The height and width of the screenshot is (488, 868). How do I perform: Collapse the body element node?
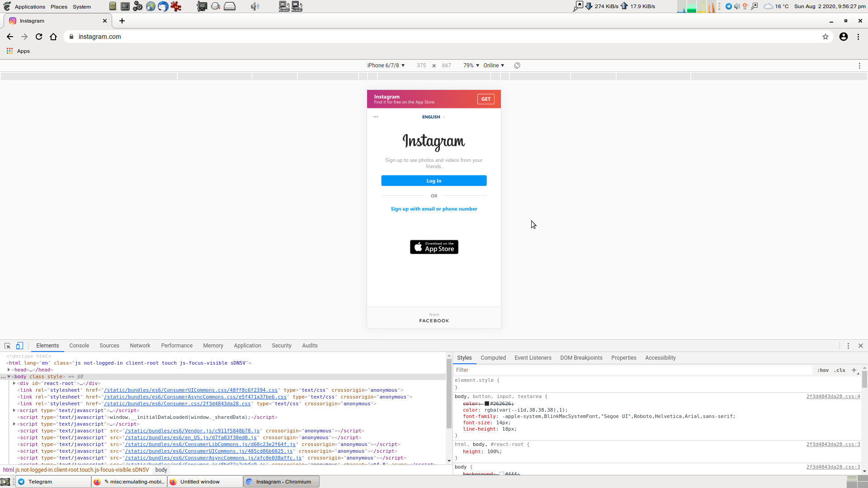[9, 376]
